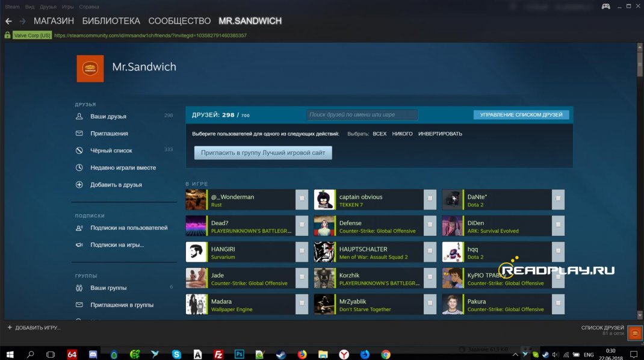This screenshot has height=360, width=644.
Task: Open the 'Вид' menu
Action: pos(29,7)
